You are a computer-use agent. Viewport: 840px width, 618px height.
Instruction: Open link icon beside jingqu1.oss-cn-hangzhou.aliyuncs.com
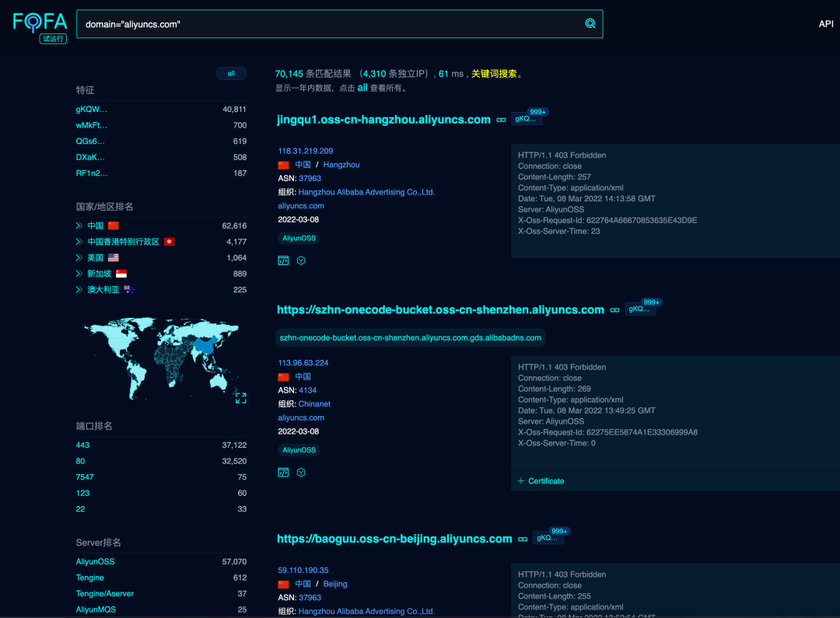501,120
